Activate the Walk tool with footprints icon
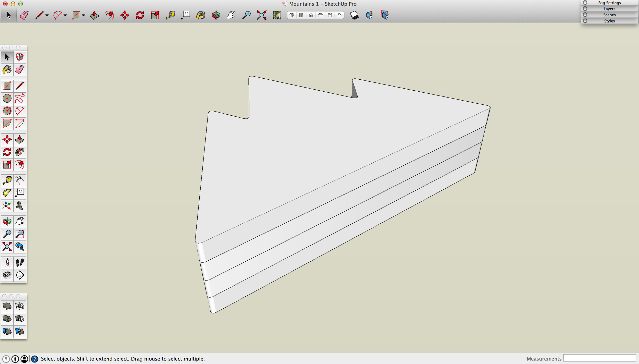 pyautogui.click(x=20, y=262)
